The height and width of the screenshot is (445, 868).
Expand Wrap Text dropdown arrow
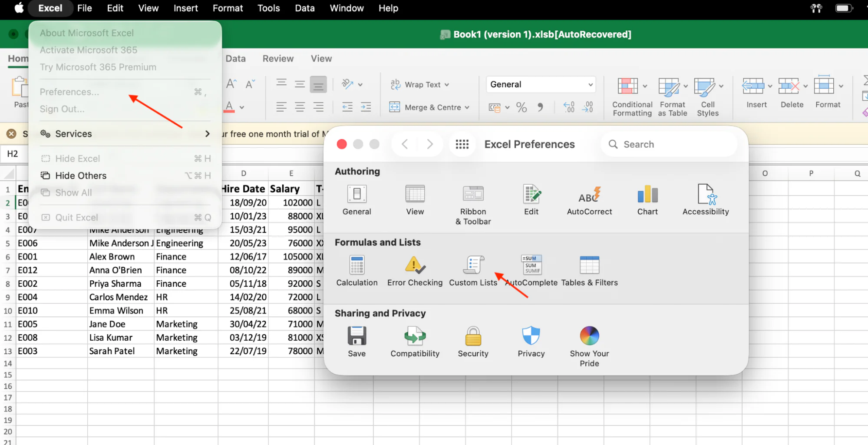click(447, 85)
